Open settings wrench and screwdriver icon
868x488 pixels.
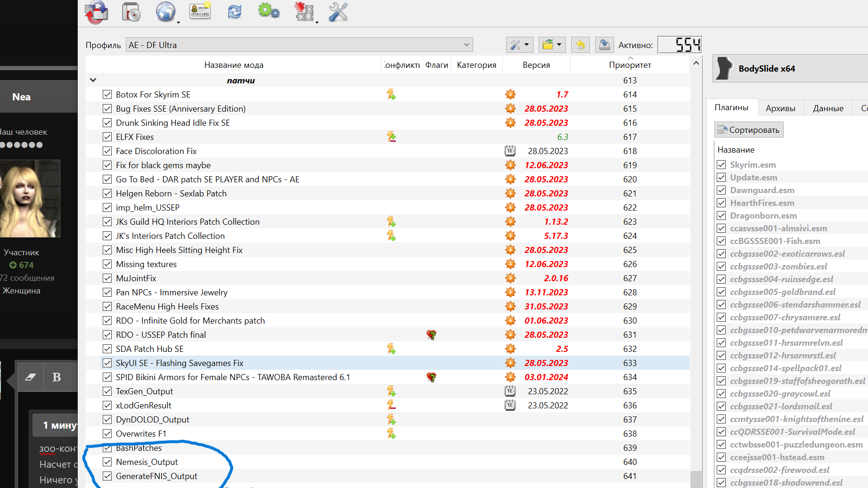click(x=338, y=12)
